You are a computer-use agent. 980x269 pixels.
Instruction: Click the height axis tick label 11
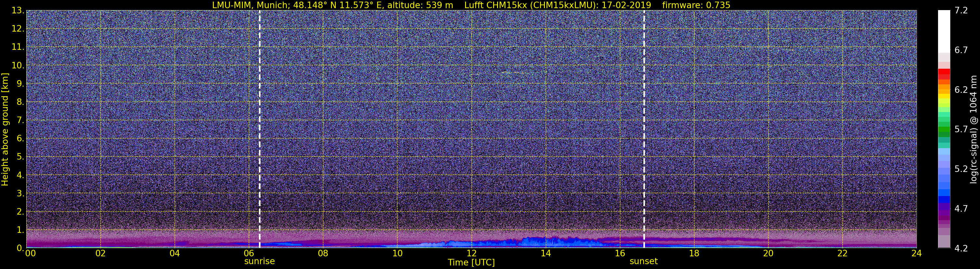[x=18, y=47]
